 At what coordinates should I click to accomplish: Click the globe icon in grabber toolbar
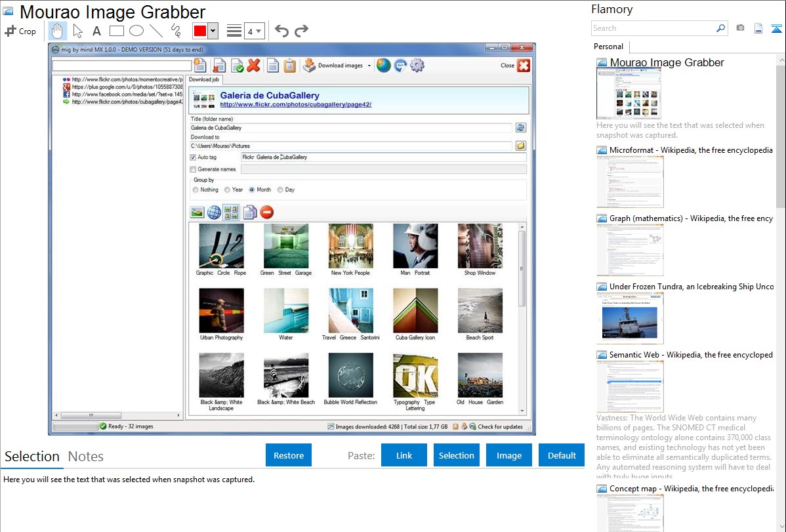coord(383,65)
